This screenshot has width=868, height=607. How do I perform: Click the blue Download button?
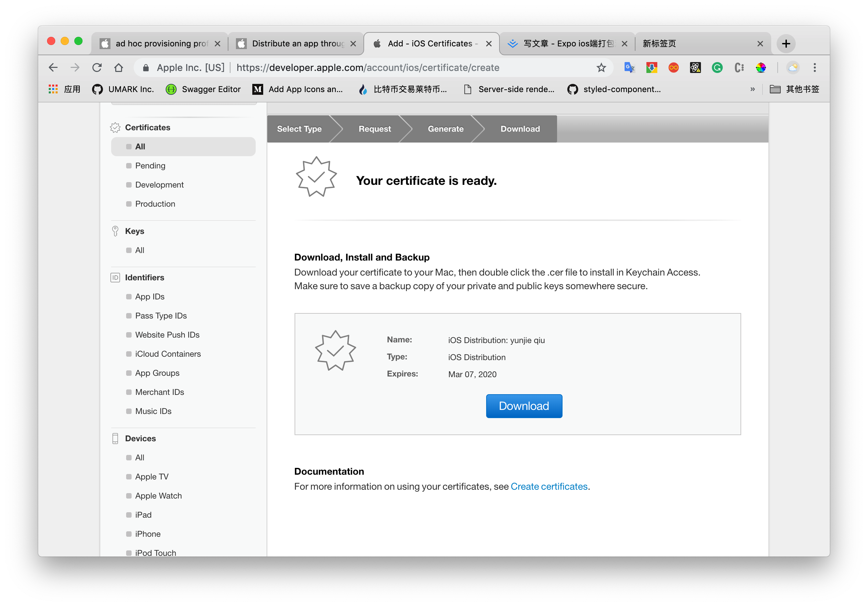click(x=524, y=406)
